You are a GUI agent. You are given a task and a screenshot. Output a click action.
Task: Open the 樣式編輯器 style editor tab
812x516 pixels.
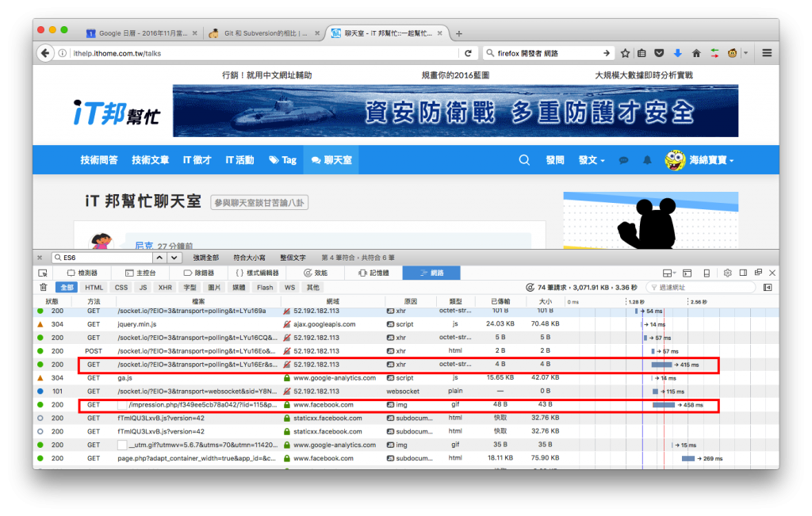coord(258,273)
